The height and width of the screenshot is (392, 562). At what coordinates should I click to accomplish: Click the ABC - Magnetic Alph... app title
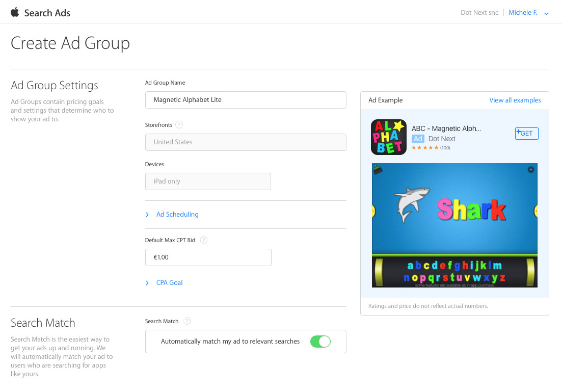446,128
